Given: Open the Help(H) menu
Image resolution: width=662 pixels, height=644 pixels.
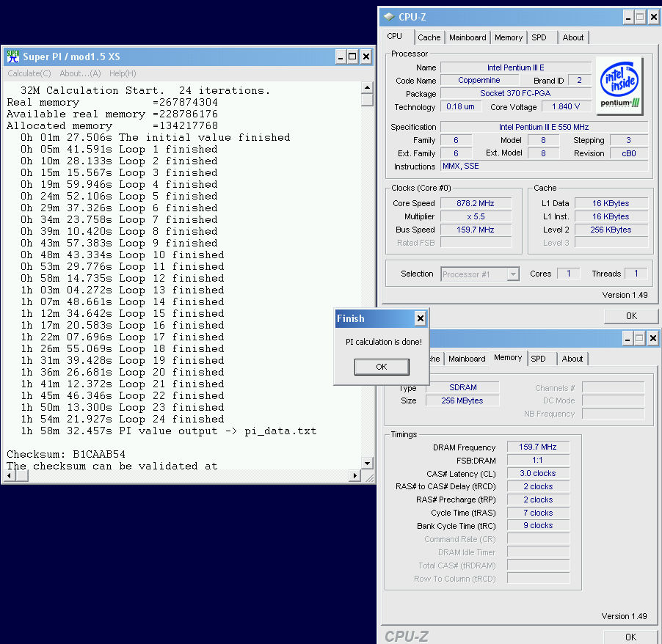Looking at the screenshot, I should click(x=123, y=73).
